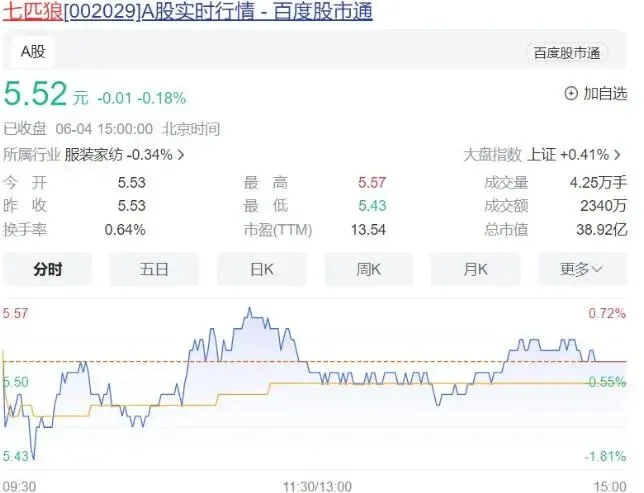Image resolution: width=644 pixels, height=493 pixels.
Task: Click the 成交额 value 2340万
Action: coord(604,205)
